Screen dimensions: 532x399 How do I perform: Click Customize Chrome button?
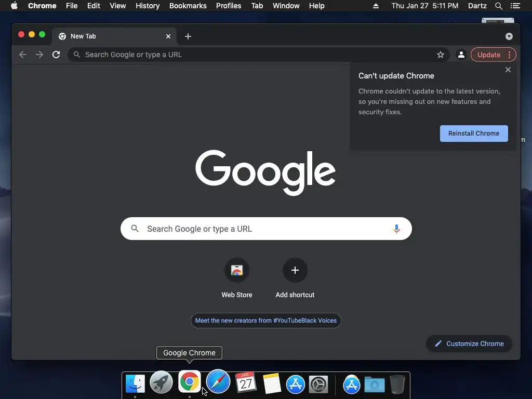469,344
